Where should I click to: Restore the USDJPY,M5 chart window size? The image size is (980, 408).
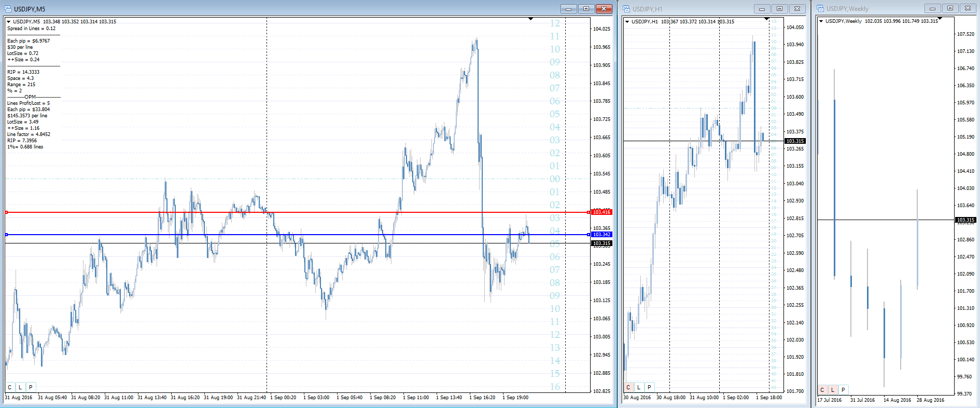pyautogui.click(x=586, y=9)
